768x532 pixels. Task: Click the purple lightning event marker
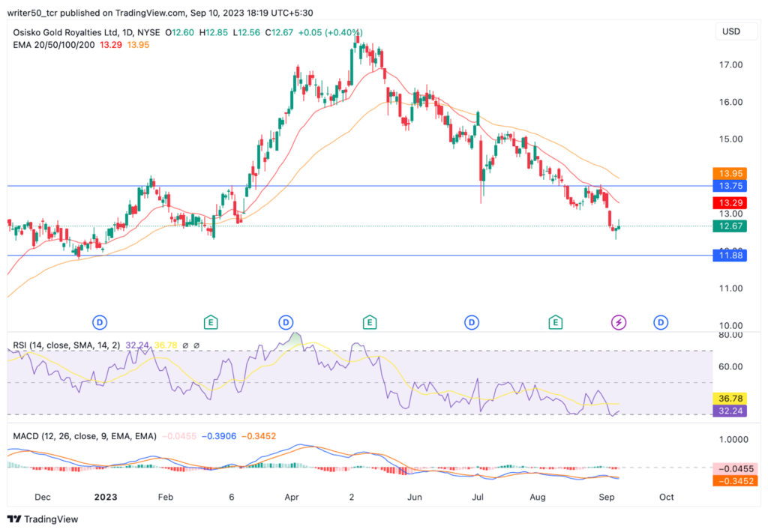[x=619, y=322]
